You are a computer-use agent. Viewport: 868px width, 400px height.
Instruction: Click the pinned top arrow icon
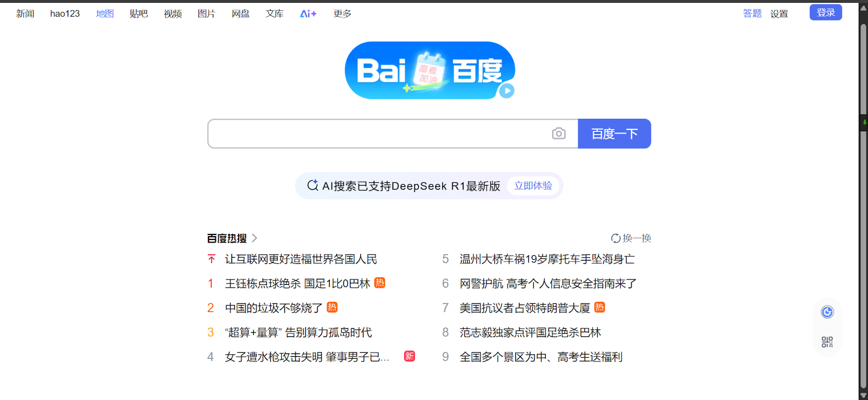coord(212,259)
